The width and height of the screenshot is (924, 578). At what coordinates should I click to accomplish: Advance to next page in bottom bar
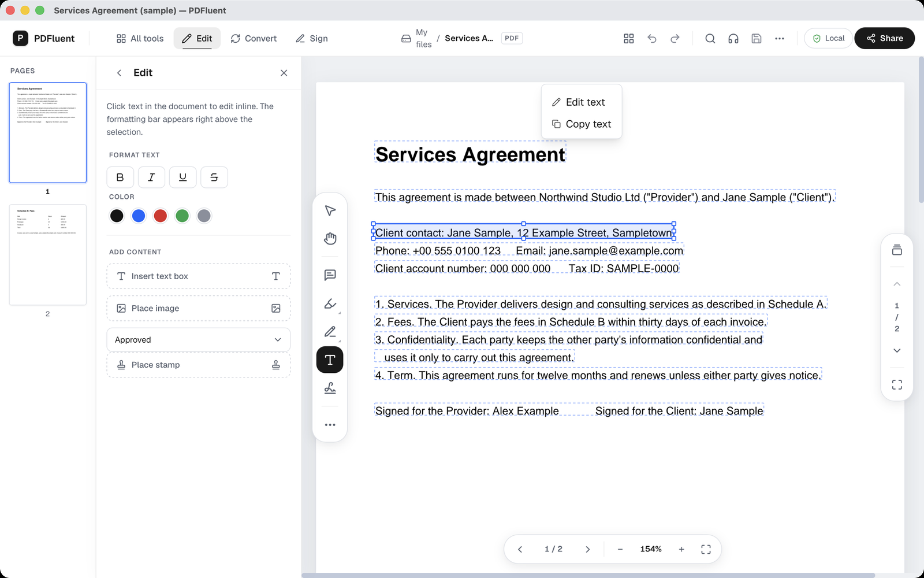tap(587, 549)
